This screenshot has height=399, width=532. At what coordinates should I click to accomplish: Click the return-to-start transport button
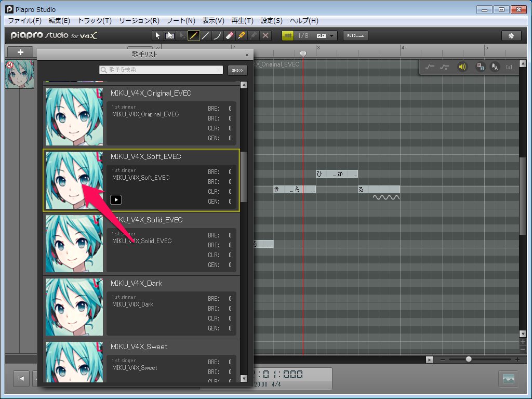tap(21, 378)
